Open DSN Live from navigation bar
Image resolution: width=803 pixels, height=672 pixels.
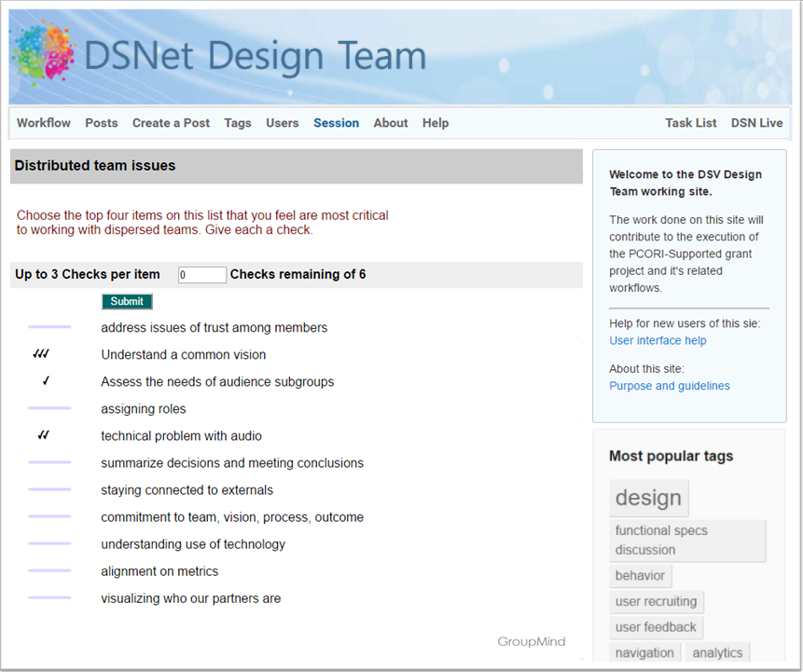click(756, 123)
